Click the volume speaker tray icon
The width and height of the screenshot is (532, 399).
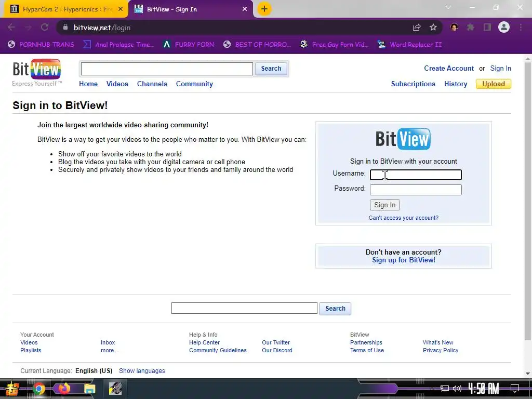[x=457, y=389]
